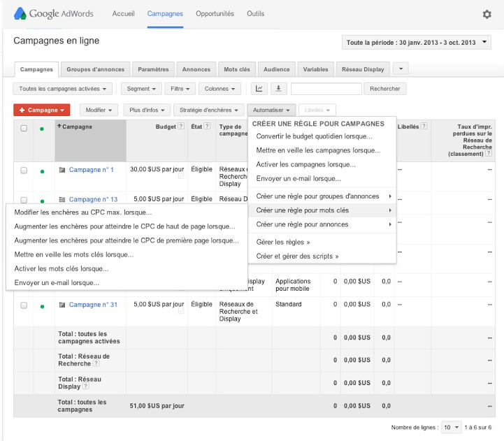The image size is (504, 441).
Task: Click green status dot of Campagne n° 31
Action: pos(42,307)
